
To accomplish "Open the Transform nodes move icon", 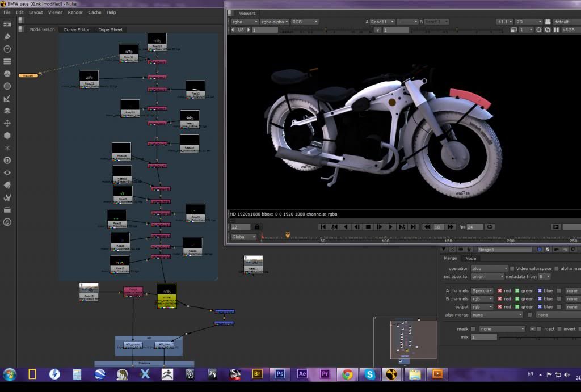I will [7, 123].
